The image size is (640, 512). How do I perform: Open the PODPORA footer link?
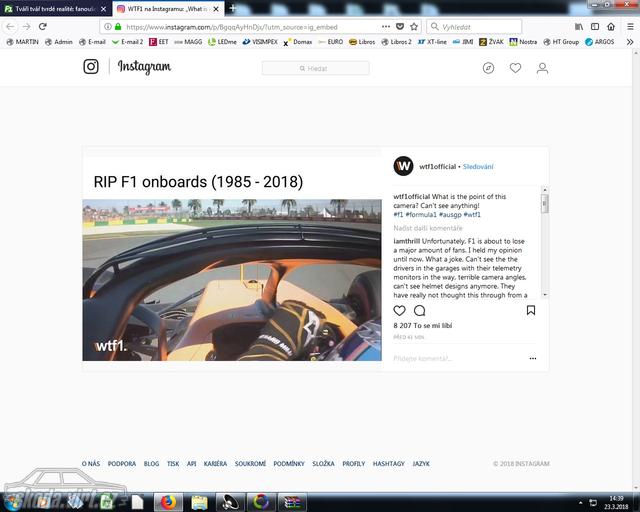pyautogui.click(x=122, y=464)
